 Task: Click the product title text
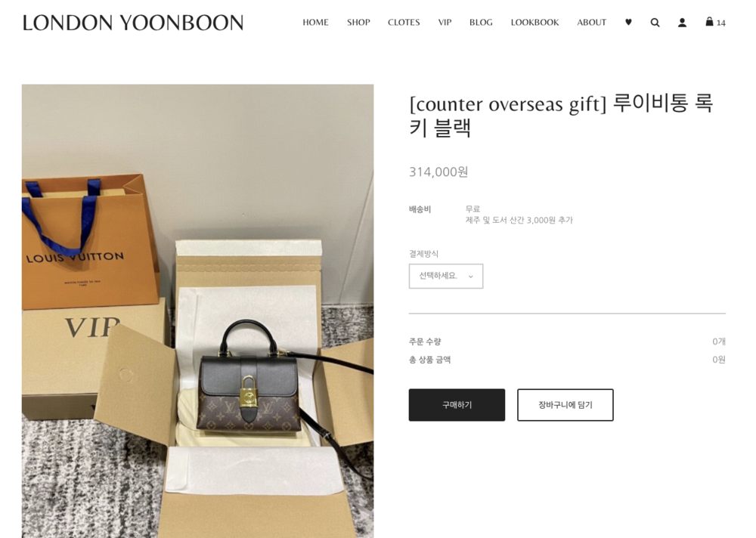point(561,116)
